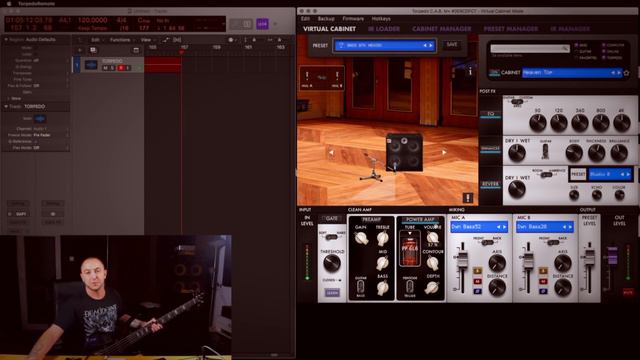Collapse the Region Audio Defaults section
The height and width of the screenshot is (360, 640).
coord(6,40)
